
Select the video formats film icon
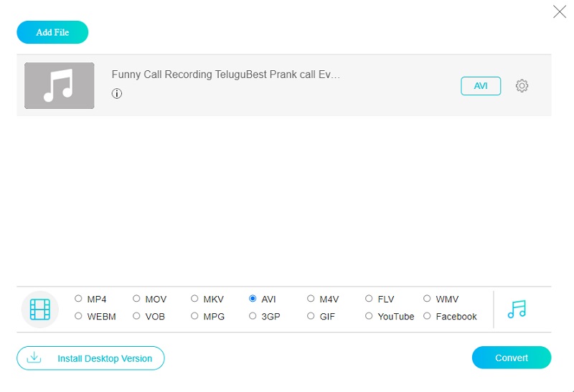(x=40, y=309)
